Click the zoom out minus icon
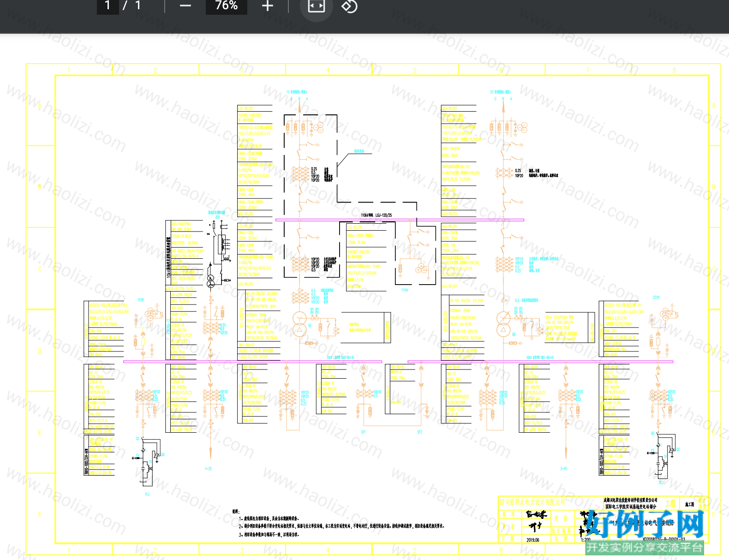The height and width of the screenshot is (560, 729). point(185,6)
